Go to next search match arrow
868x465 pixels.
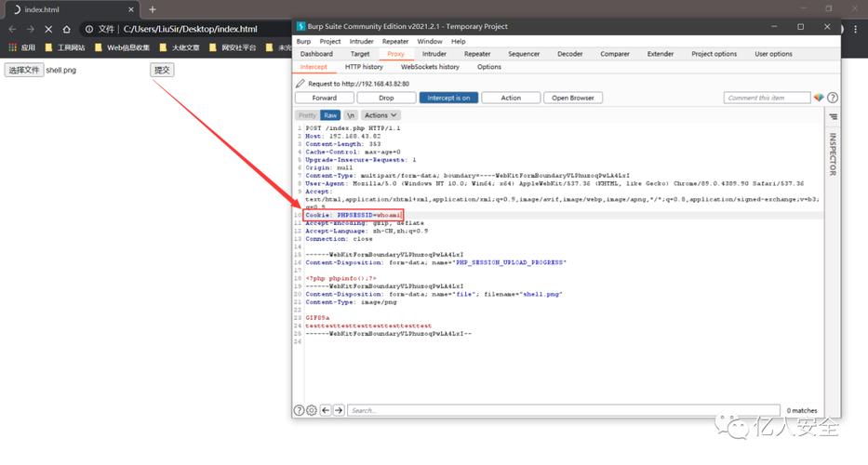tap(339, 410)
